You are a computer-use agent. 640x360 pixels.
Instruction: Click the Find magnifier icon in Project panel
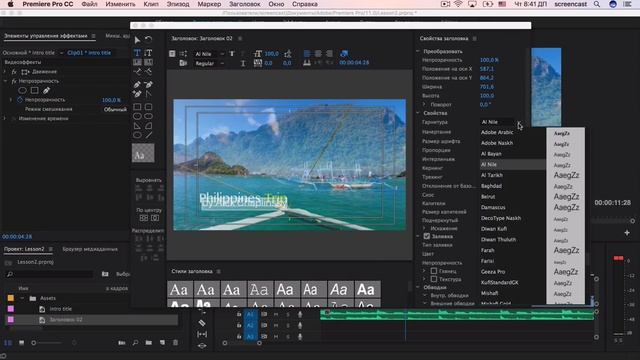pyautogui.click(x=135, y=342)
